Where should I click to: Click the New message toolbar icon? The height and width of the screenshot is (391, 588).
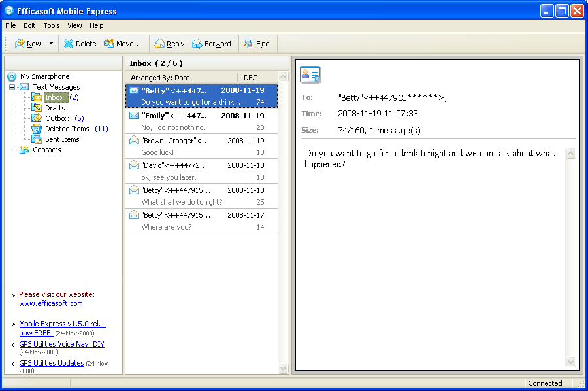20,44
